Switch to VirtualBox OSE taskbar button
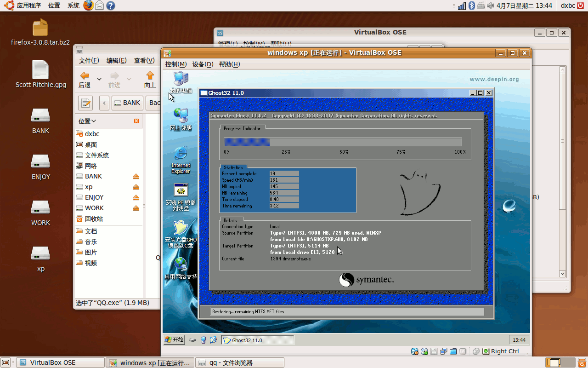Screen dimensions: 588x368 tap(61, 362)
